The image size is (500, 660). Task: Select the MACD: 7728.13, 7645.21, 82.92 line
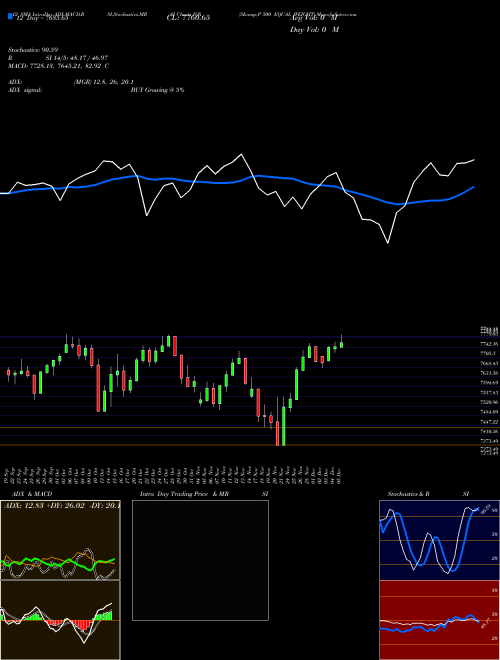click(x=59, y=66)
